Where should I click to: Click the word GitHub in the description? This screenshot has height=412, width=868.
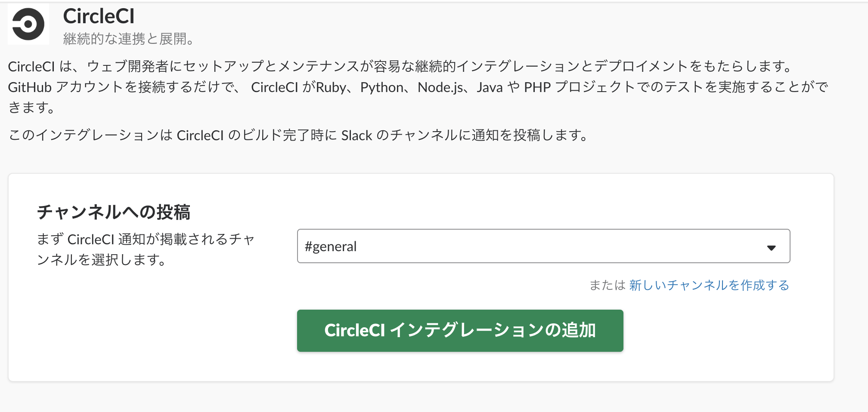point(30,87)
